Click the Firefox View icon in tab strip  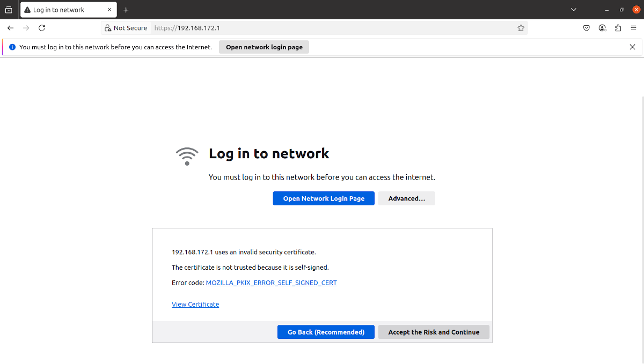coord(9,10)
